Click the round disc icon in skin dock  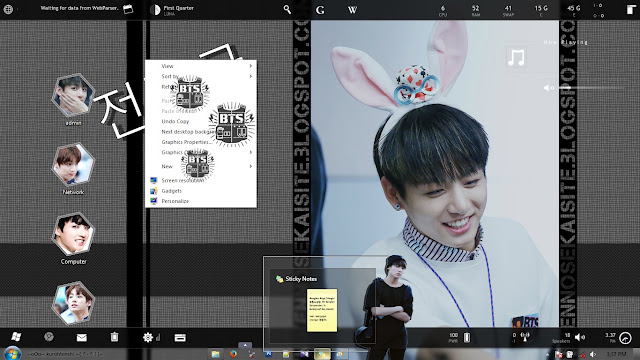[x=49, y=337]
